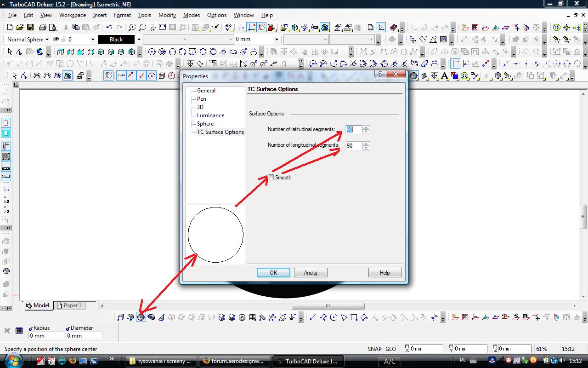Click the Text tool 'A' icon

click(x=444, y=76)
